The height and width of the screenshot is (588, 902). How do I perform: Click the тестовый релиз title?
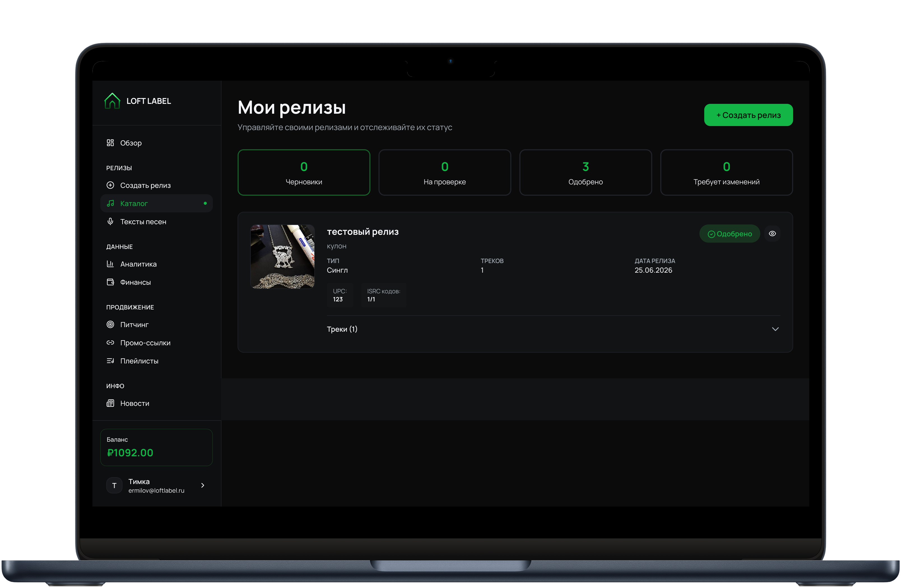pos(363,232)
